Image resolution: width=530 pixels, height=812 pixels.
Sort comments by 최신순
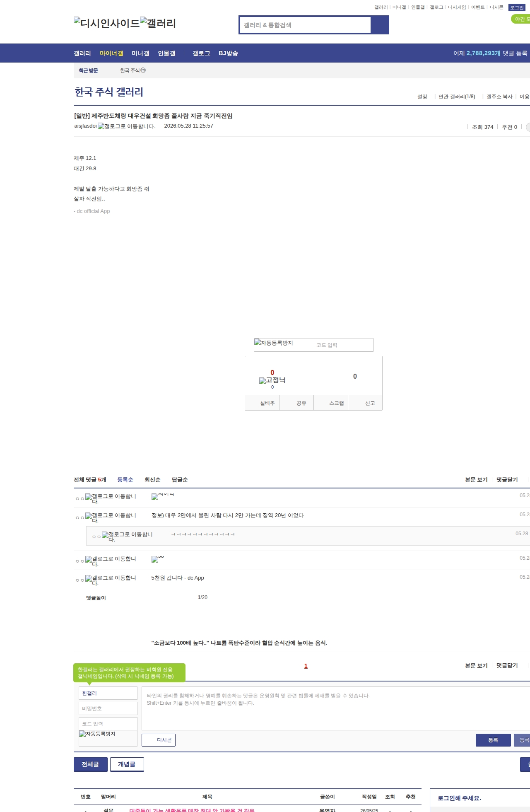[152, 480]
